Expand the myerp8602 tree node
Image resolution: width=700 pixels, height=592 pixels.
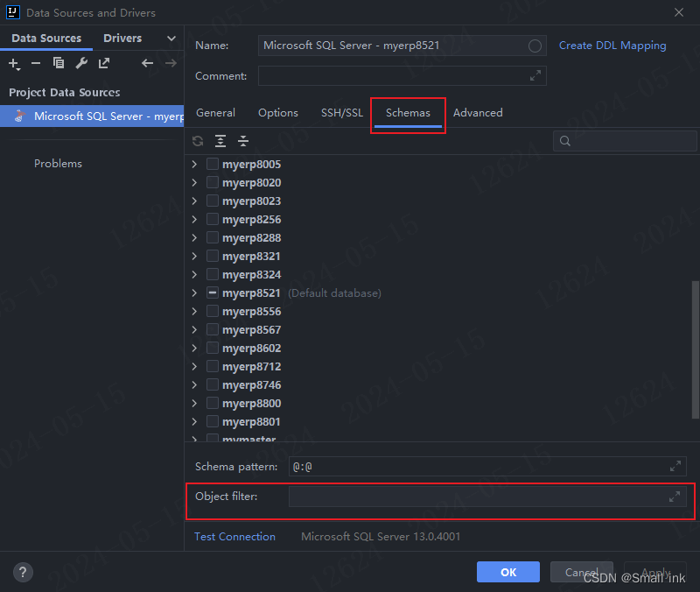194,348
